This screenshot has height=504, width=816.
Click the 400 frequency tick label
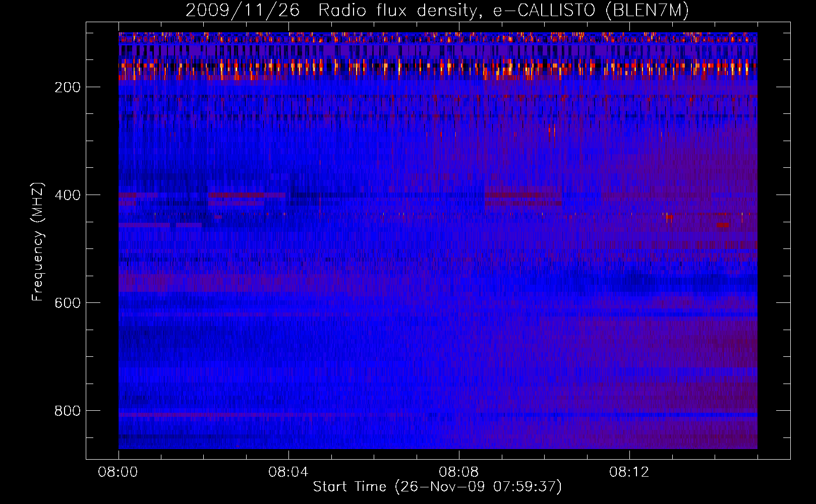[x=68, y=195]
